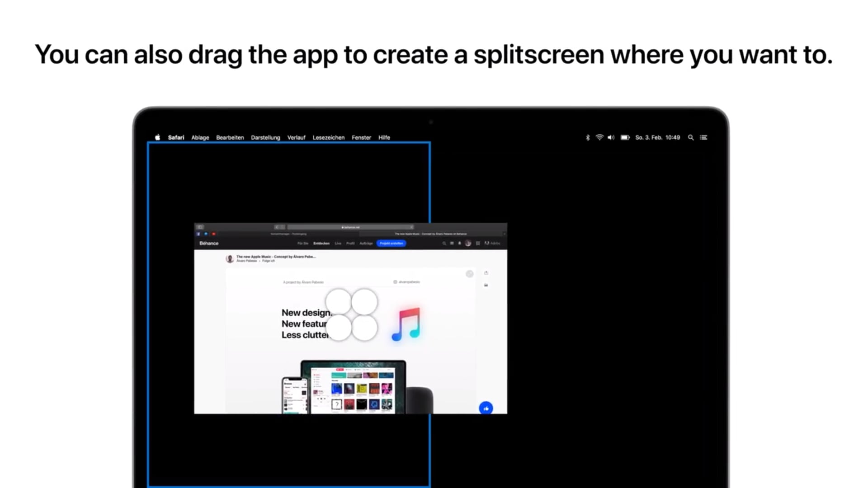The height and width of the screenshot is (488, 868).
Task: Click the Spotlight search icon in menu bar
Action: click(690, 137)
